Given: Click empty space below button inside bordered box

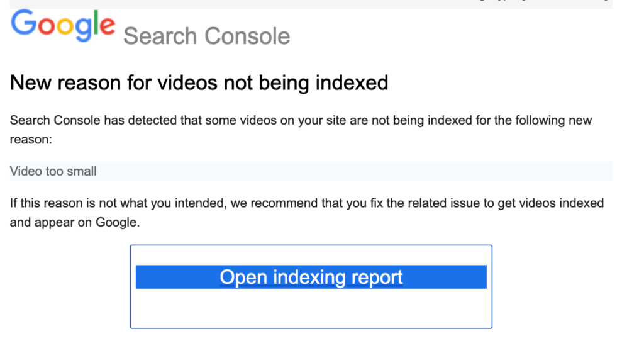Looking at the screenshot, I should pos(311,310).
